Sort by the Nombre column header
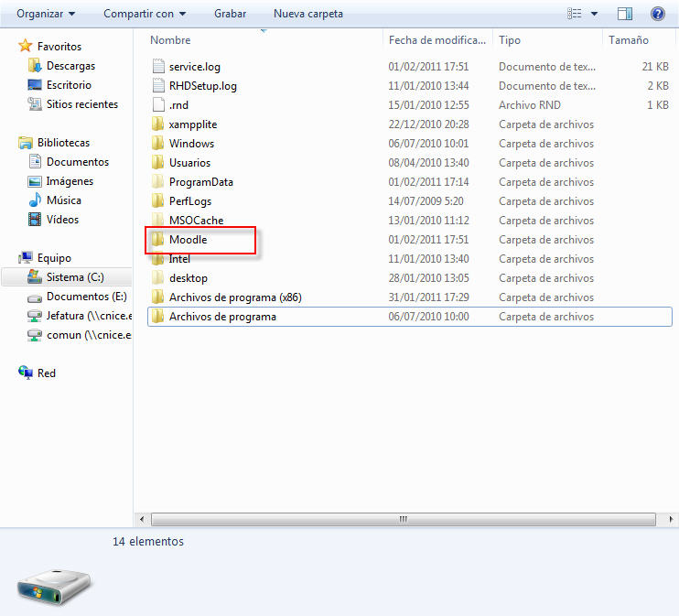The height and width of the screenshot is (616, 679). pyautogui.click(x=171, y=40)
